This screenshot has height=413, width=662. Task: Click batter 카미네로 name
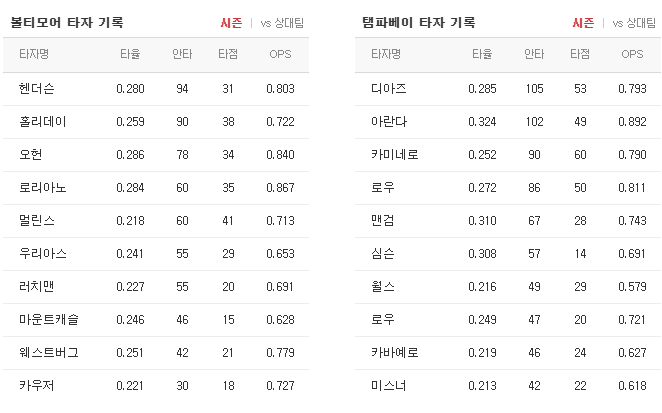point(395,155)
